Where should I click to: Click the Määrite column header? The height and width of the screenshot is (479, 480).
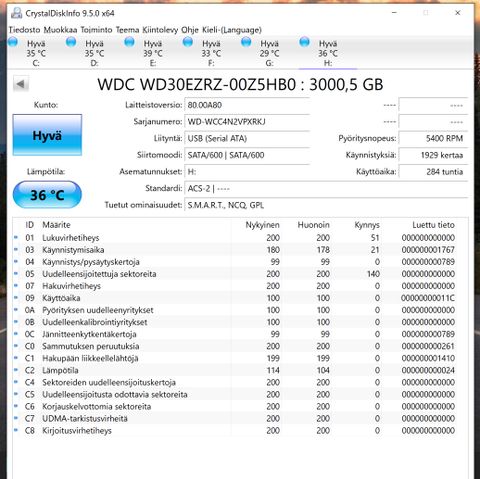click(56, 225)
